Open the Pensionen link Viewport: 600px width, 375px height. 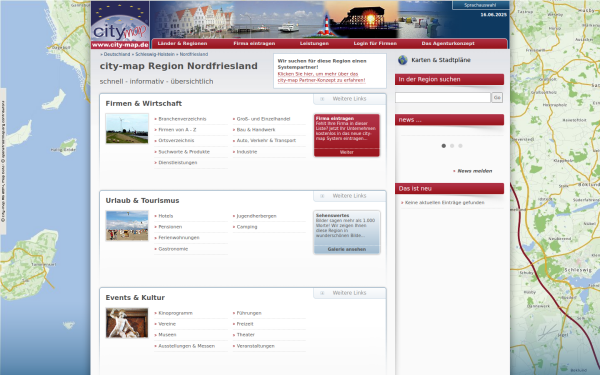point(170,227)
